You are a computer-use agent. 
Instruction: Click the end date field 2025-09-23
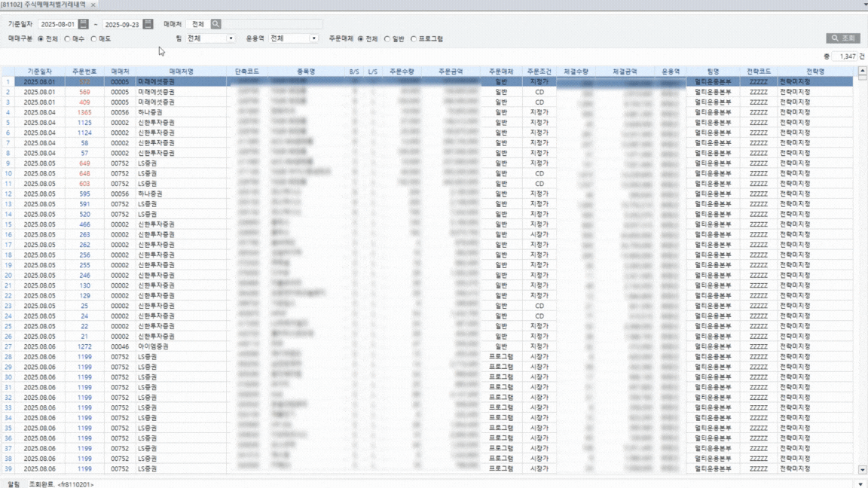(122, 24)
